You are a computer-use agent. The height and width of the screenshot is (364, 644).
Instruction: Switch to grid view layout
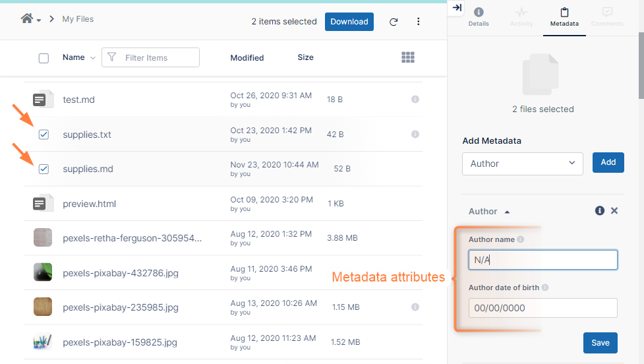coord(408,57)
